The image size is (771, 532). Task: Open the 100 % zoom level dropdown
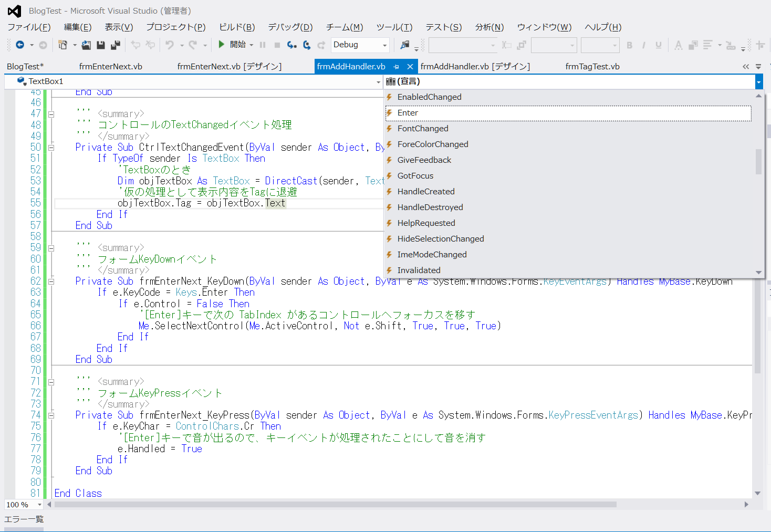(x=39, y=505)
